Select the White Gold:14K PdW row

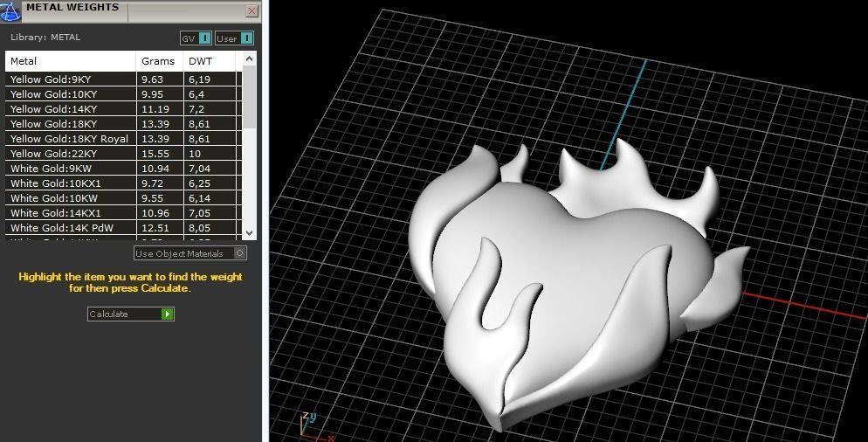tap(123, 228)
